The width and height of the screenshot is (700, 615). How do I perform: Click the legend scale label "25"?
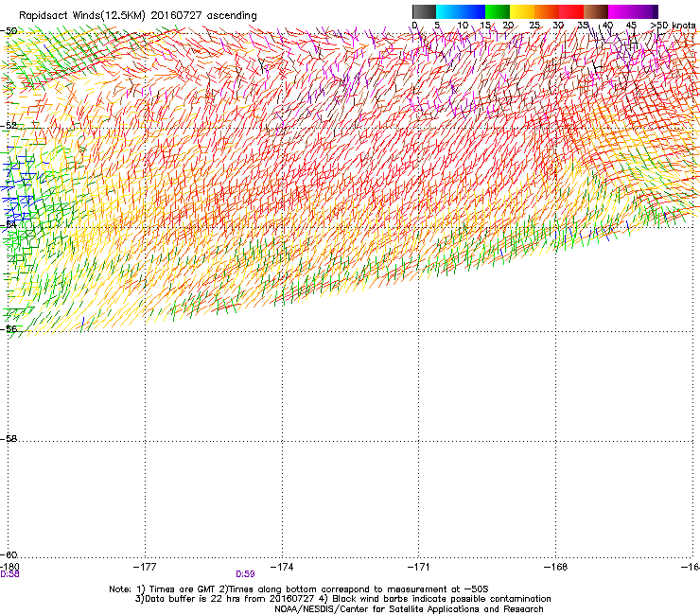click(x=534, y=26)
